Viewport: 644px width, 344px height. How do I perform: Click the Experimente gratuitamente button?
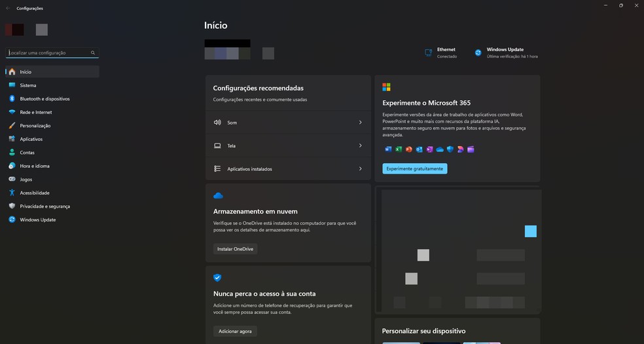coord(415,169)
